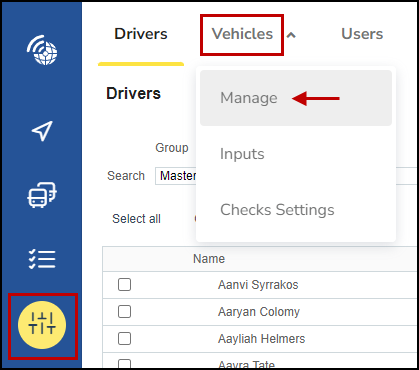
Task: Select the name Aanvi Syrrakos
Action: (x=258, y=285)
